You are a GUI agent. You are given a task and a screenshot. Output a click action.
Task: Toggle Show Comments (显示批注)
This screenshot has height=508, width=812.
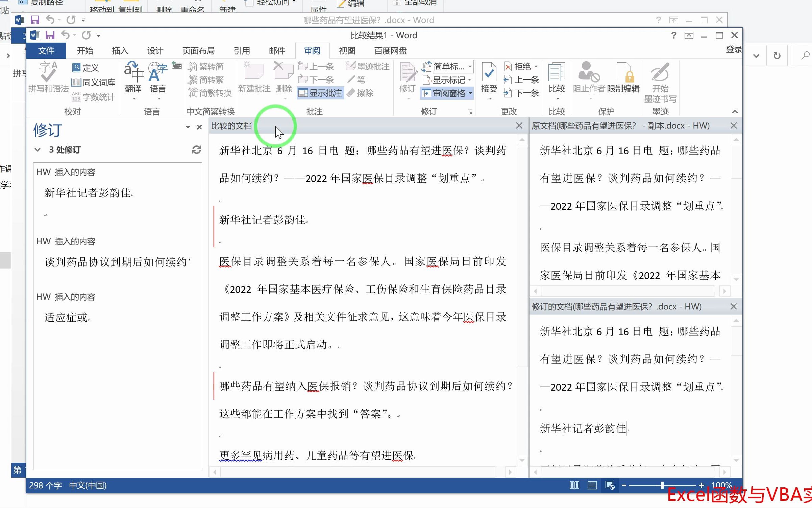(x=320, y=93)
